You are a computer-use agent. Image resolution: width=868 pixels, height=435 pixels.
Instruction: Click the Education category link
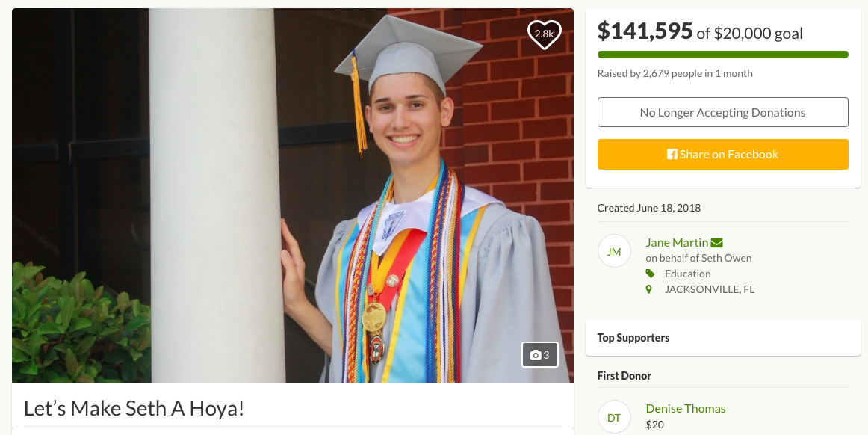pyautogui.click(x=687, y=274)
